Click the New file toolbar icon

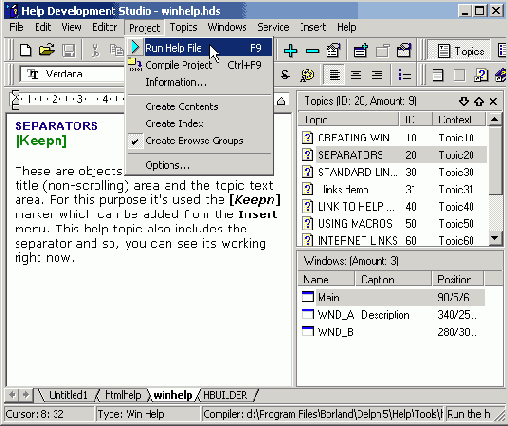coord(26,51)
